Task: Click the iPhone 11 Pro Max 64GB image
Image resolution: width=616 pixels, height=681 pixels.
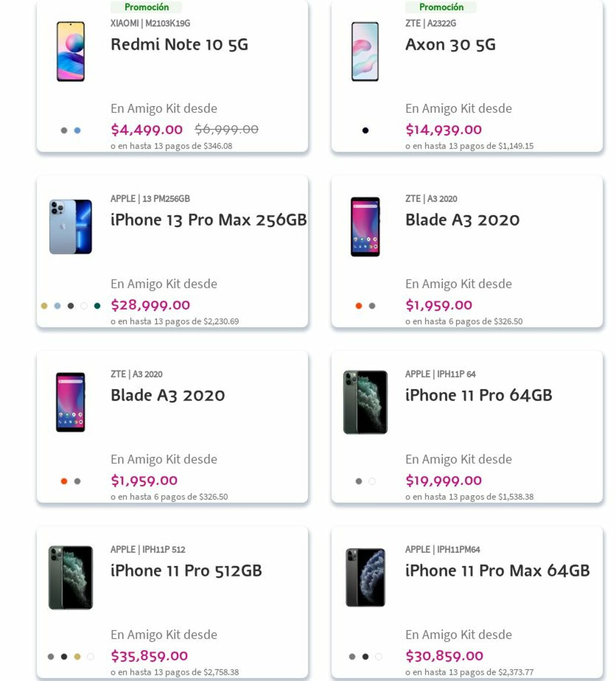Action: tap(365, 578)
